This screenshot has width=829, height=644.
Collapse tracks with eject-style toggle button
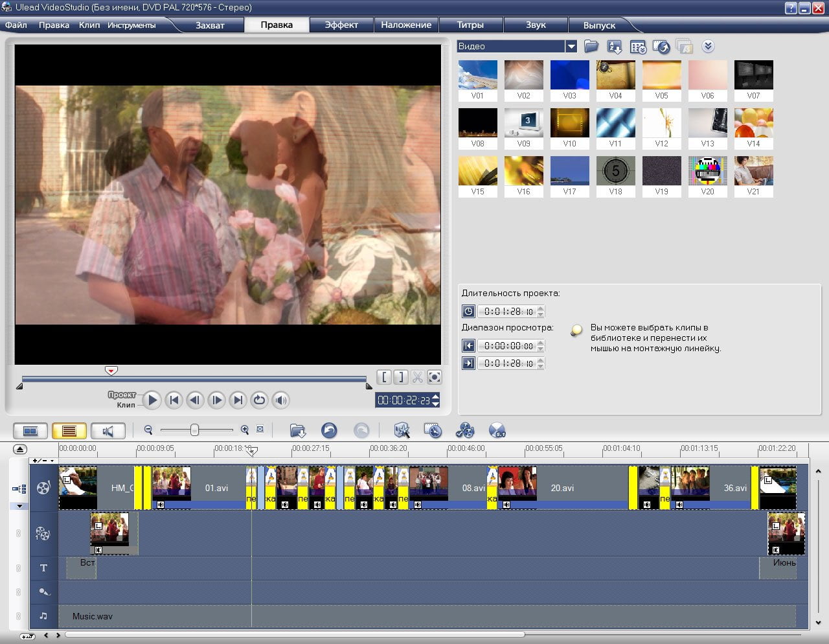(20, 449)
